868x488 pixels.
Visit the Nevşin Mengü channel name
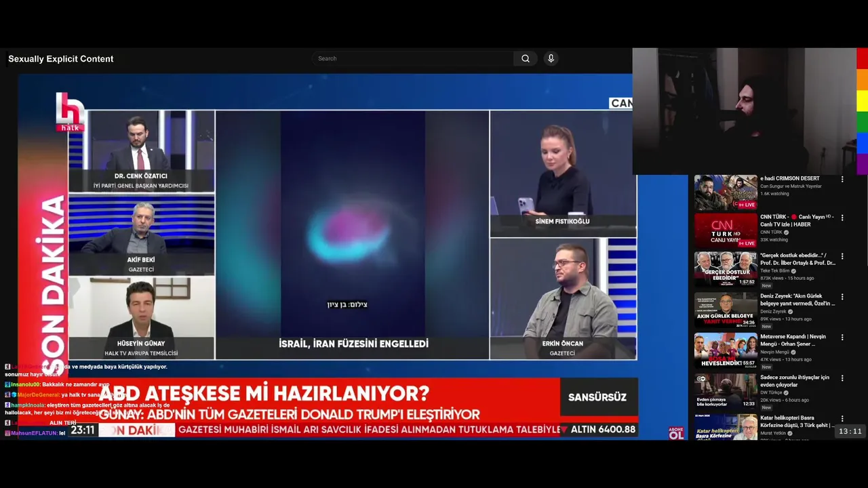(x=774, y=352)
